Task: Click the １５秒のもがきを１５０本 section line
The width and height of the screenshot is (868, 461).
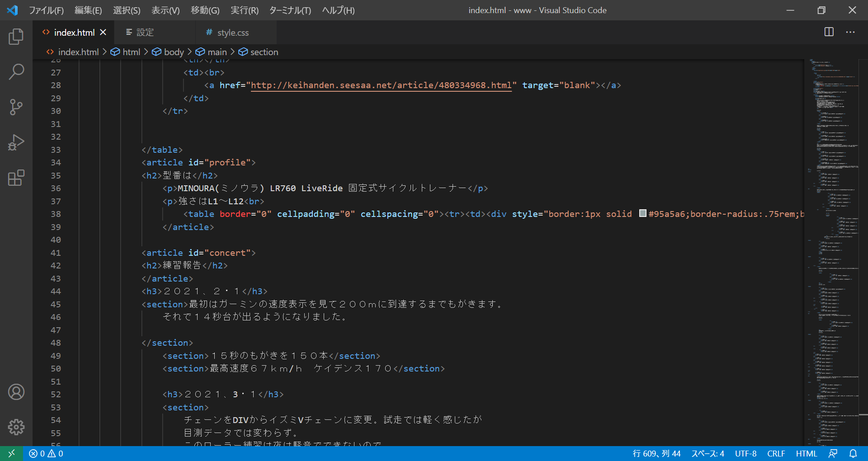Action: pos(271,356)
